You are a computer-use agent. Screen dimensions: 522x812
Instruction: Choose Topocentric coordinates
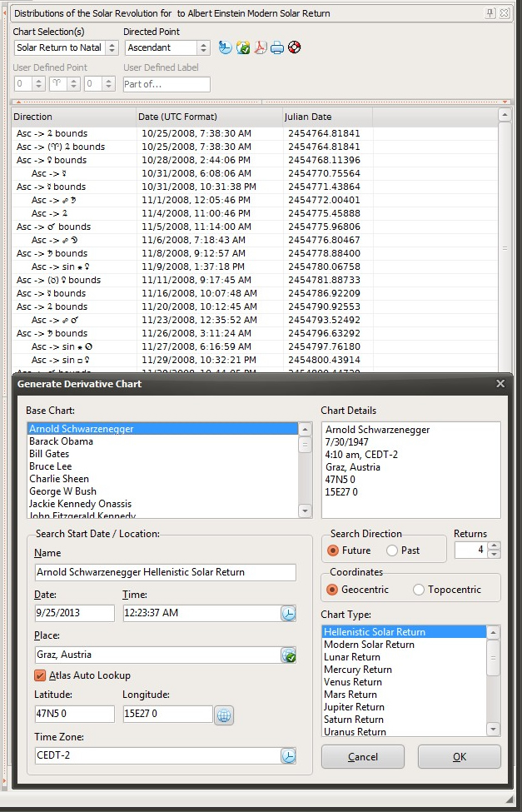447,590
